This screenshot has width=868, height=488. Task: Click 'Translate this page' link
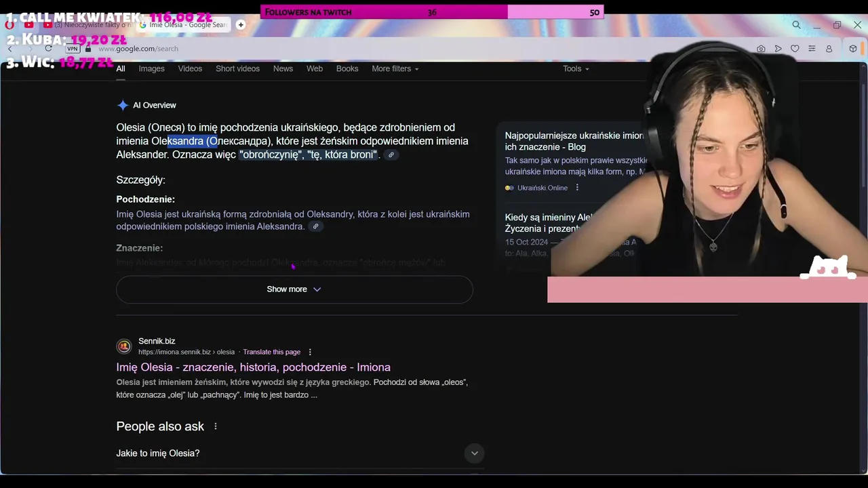click(271, 352)
